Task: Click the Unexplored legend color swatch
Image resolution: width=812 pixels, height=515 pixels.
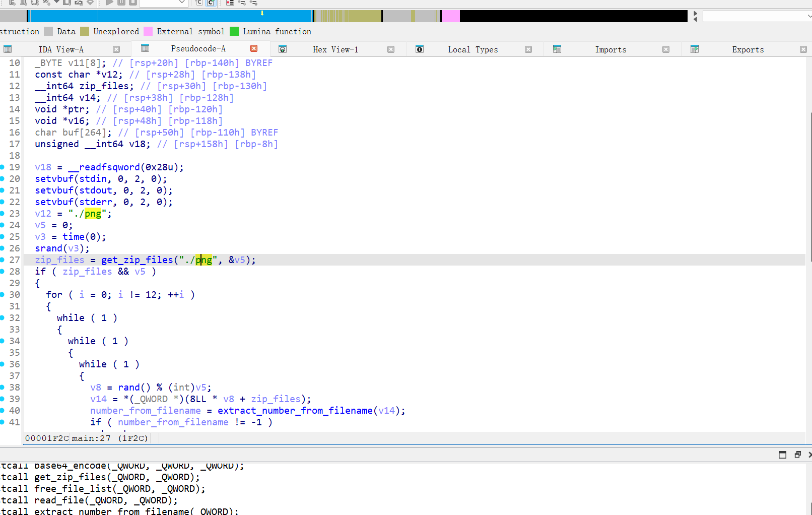Action: [x=85, y=31]
